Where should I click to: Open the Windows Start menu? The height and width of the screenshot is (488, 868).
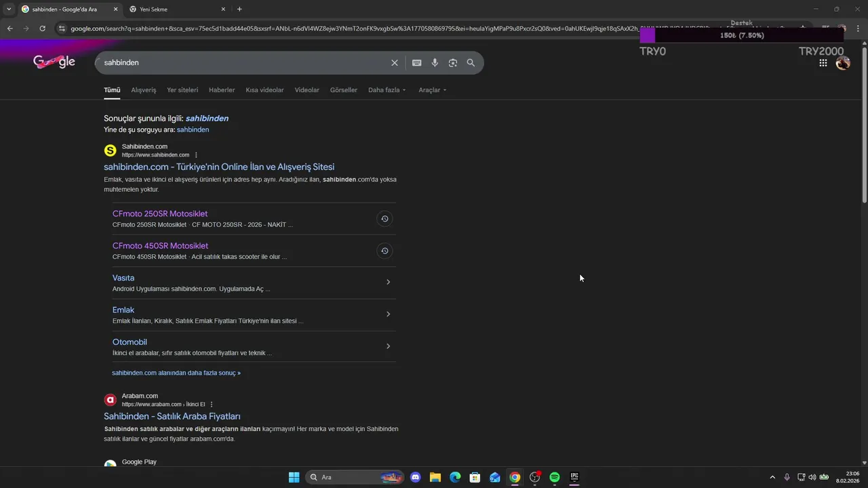pos(294,477)
